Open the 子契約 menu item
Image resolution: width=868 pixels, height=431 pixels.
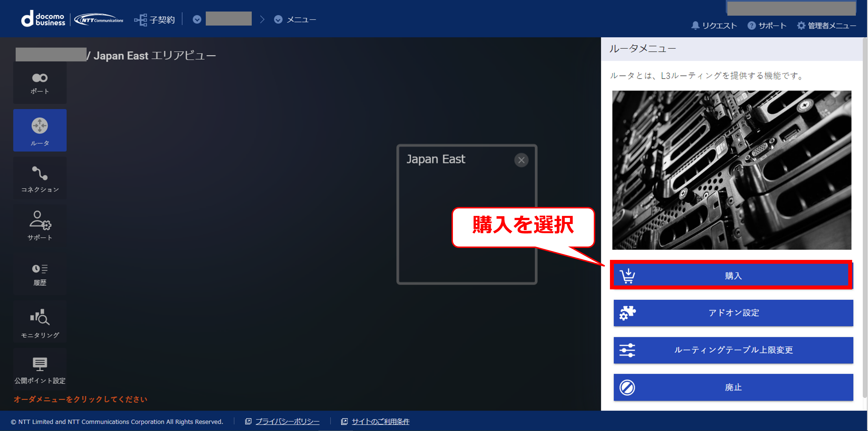click(155, 20)
